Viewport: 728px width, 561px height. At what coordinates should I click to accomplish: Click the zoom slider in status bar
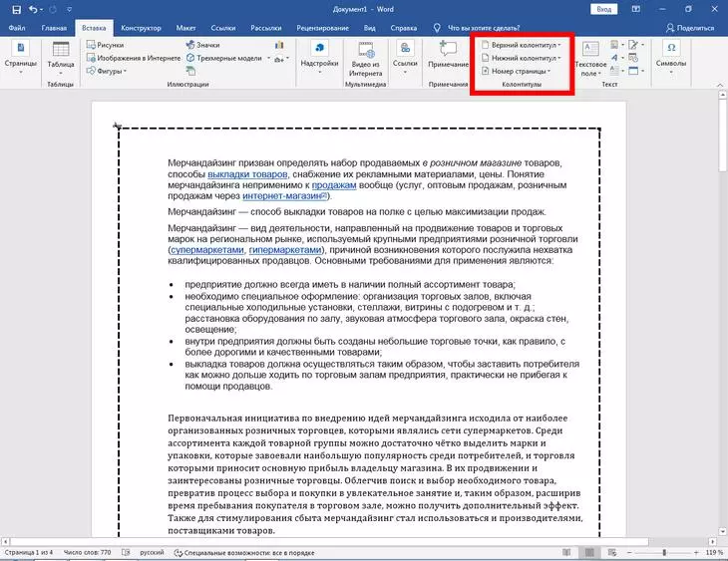tap(665, 552)
